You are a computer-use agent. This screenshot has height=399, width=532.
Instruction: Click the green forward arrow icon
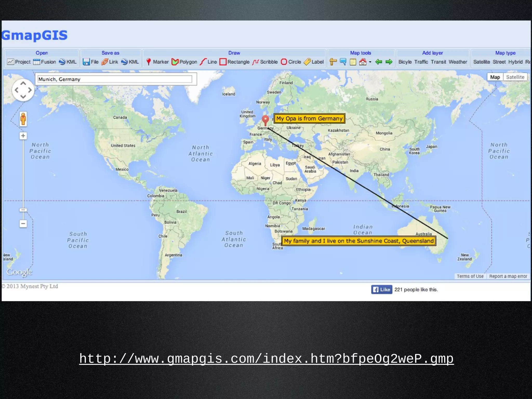click(389, 62)
